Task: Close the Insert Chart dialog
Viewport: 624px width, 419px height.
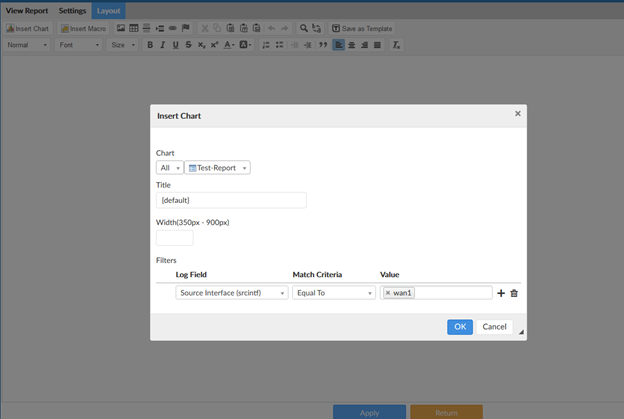Action: click(517, 114)
